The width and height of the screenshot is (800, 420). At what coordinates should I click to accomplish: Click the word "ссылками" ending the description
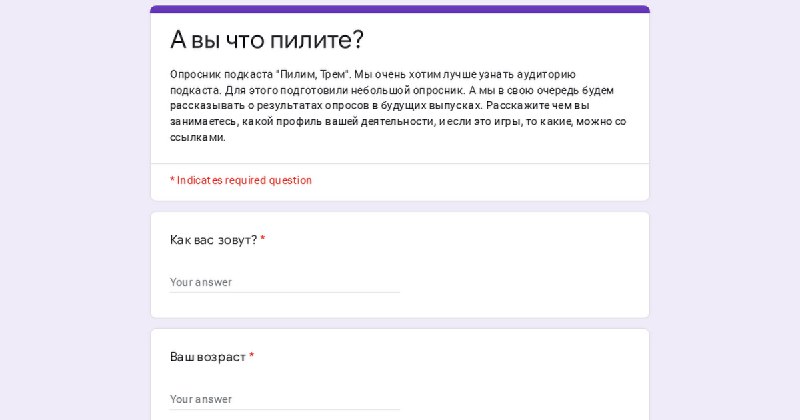pyautogui.click(x=197, y=137)
